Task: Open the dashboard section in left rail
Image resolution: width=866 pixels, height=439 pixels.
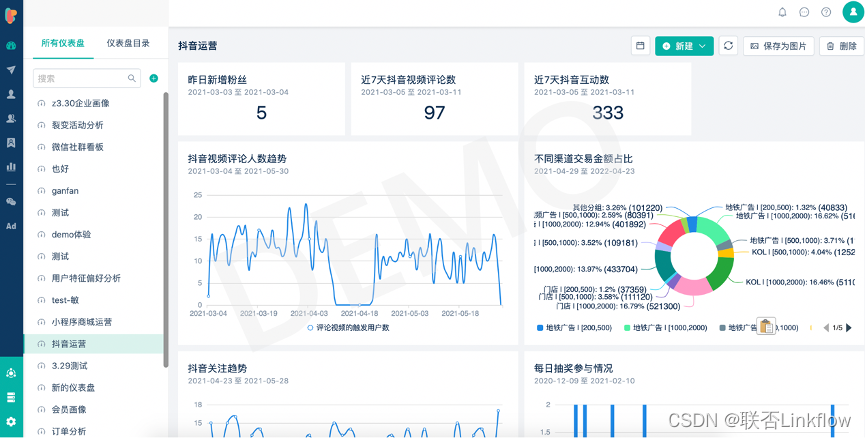Action: tap(11, 46)
